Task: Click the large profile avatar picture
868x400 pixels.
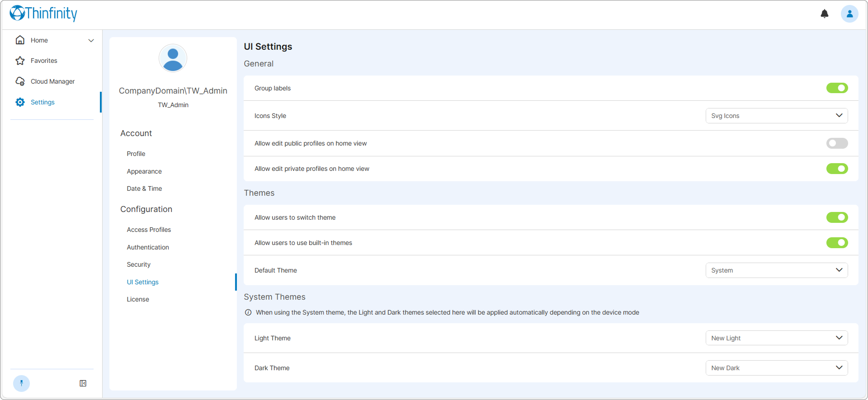Action: pos(173,58)
